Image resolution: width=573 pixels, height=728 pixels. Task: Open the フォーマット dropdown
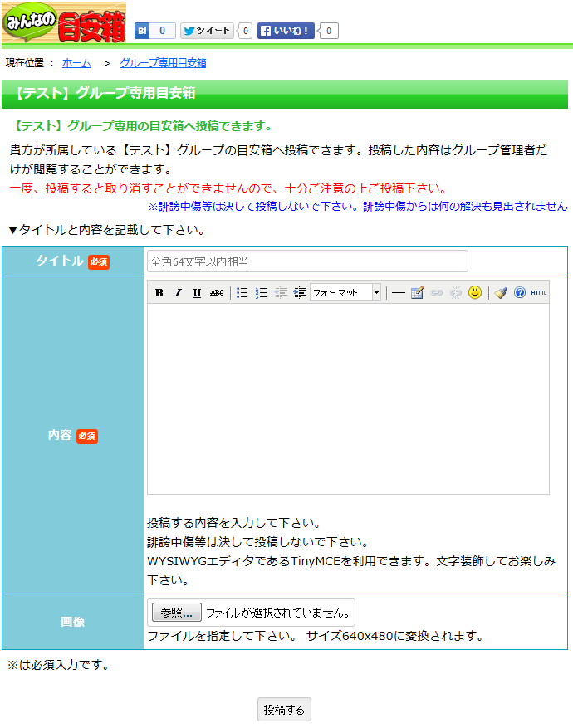point(345,292)
